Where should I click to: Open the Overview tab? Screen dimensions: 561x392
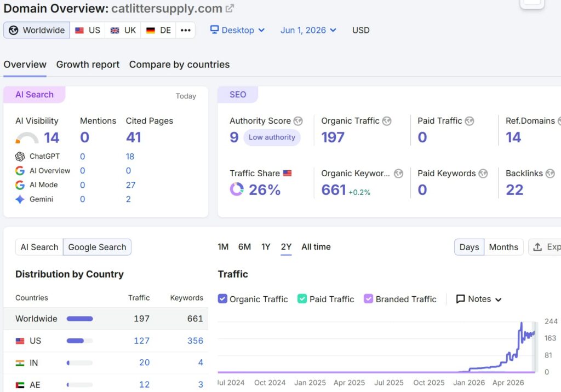pyautogui.click(x=25, y=65)
